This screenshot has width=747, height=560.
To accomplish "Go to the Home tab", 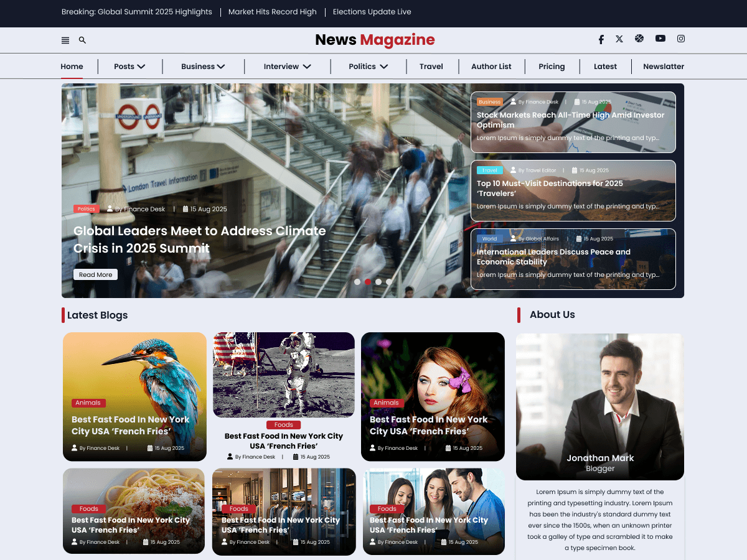I will (x=72, y=67).
